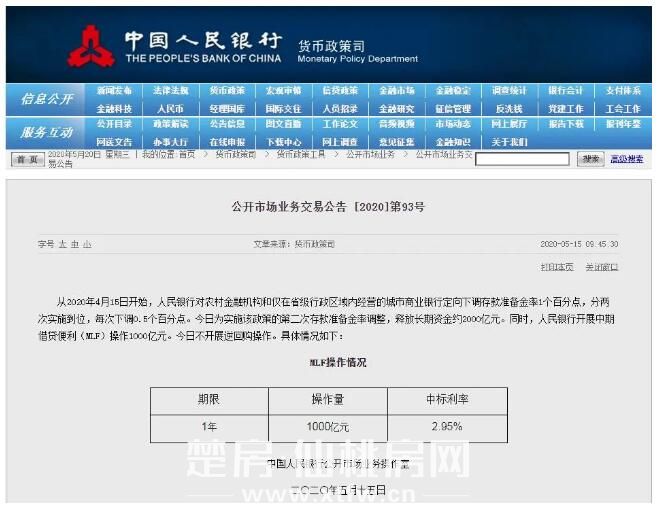Image resolution: width=658 pixels, height=509 pixels.
Task: Select 图文直播 in the service menu
Action: pos(283,124)
